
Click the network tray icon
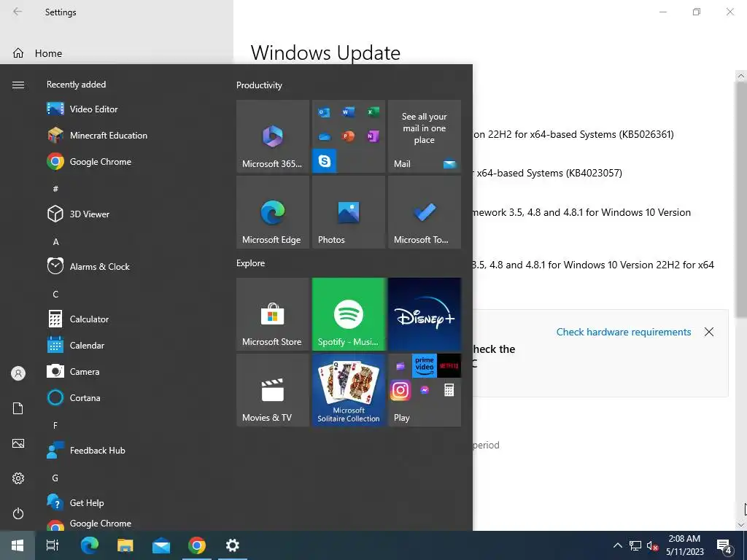635,545
